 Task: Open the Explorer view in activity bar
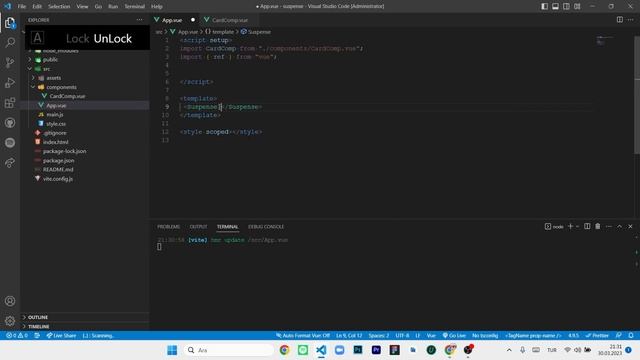click(10, 23)
